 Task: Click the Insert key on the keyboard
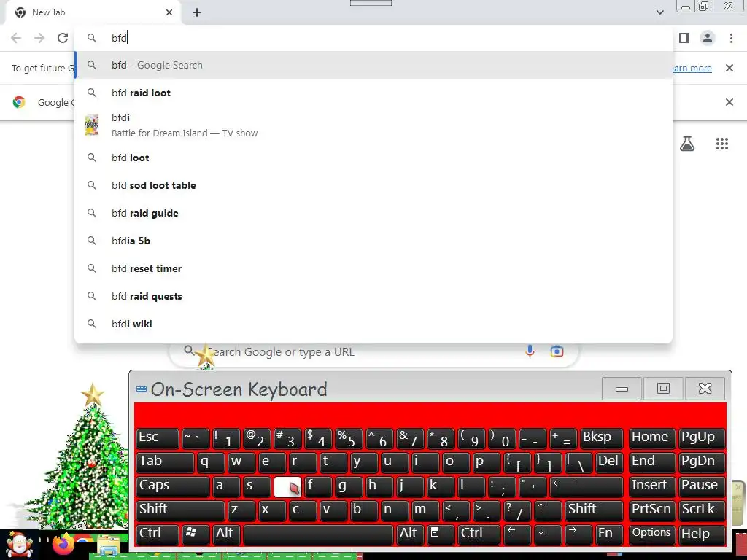[651, 486]
